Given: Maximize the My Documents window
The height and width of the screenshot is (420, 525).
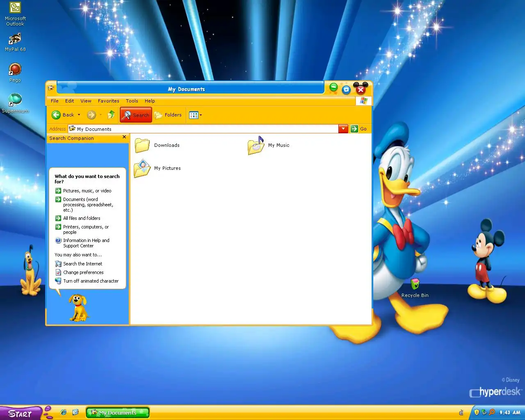Looking at the screenshot, I should coord(346,89).
